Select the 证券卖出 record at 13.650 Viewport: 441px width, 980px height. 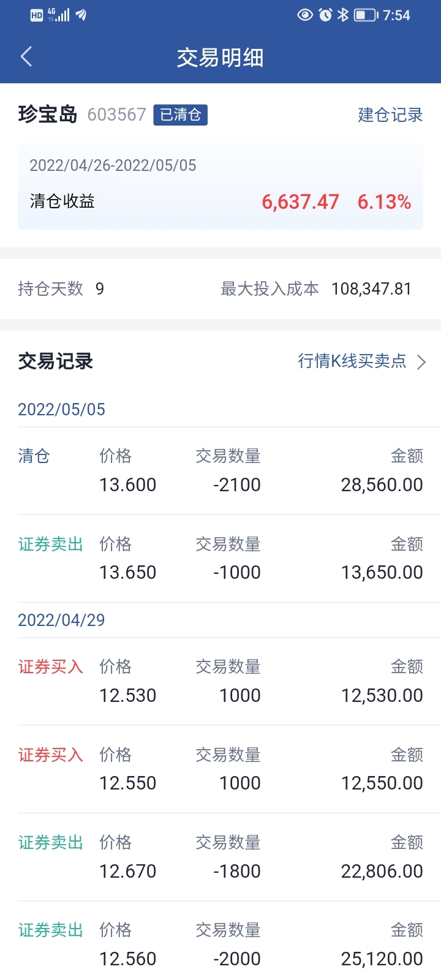221,558
